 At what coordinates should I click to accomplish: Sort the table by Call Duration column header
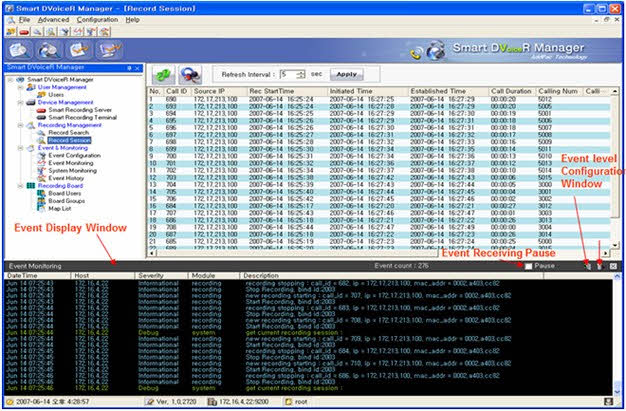(511, 91)
